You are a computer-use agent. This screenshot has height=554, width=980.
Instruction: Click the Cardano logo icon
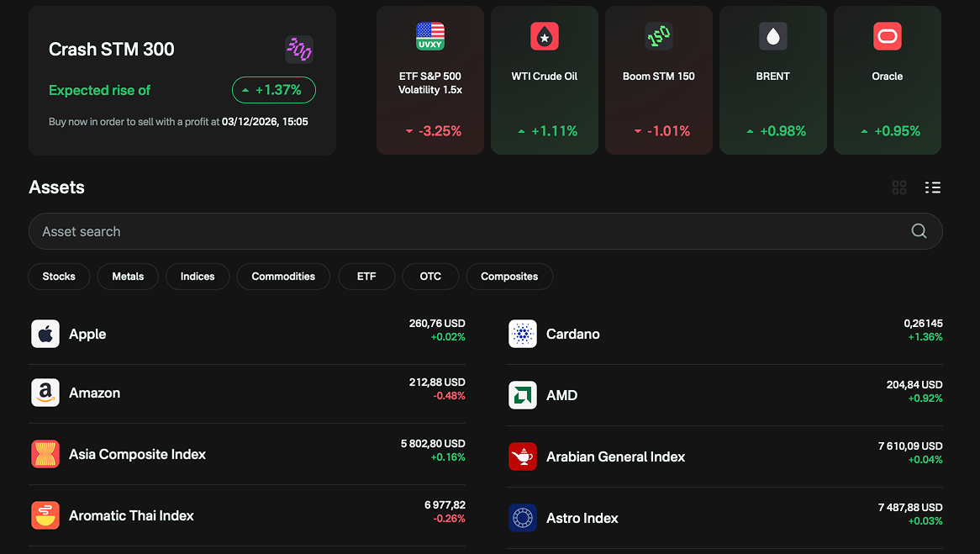[523, 334]
